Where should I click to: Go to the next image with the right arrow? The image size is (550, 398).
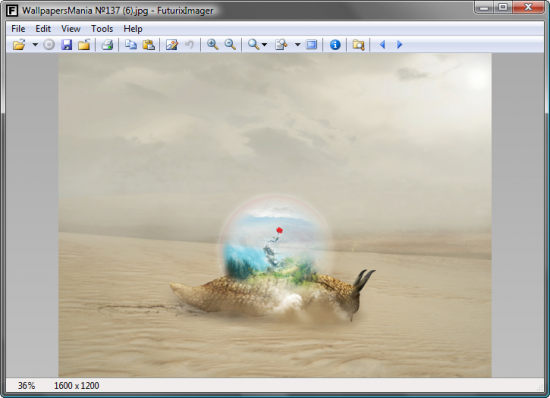(400, 45)
